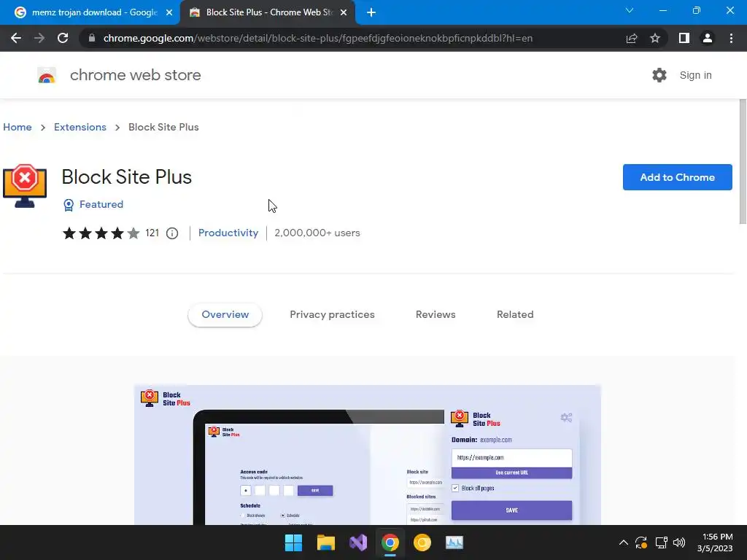This screenshot has height=560, width=747.
Task: Click the rating count 121
Action: pyautogui.click(x=152, y=233)
